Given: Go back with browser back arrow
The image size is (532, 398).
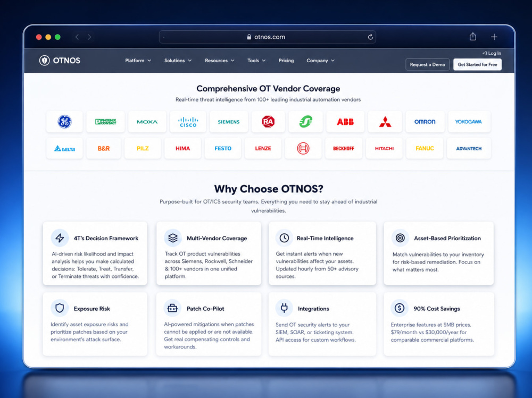Looking at the screenshot, I should click(x=77, y=37).
